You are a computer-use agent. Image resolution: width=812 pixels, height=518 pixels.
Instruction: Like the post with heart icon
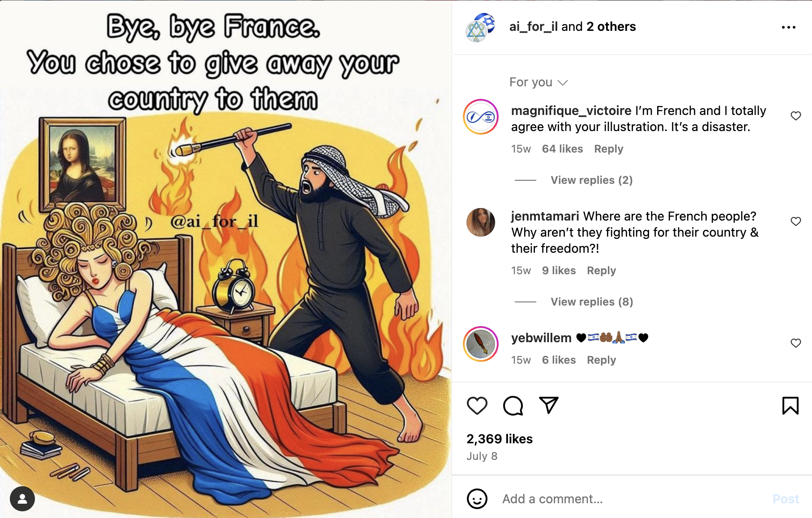click(477, 406)
